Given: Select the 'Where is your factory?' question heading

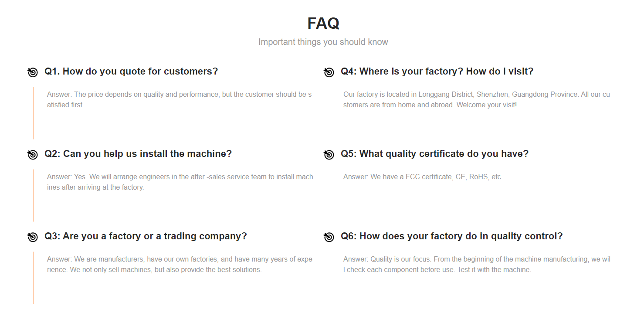Looking at the screenshot, I should (x=437, y=71).
